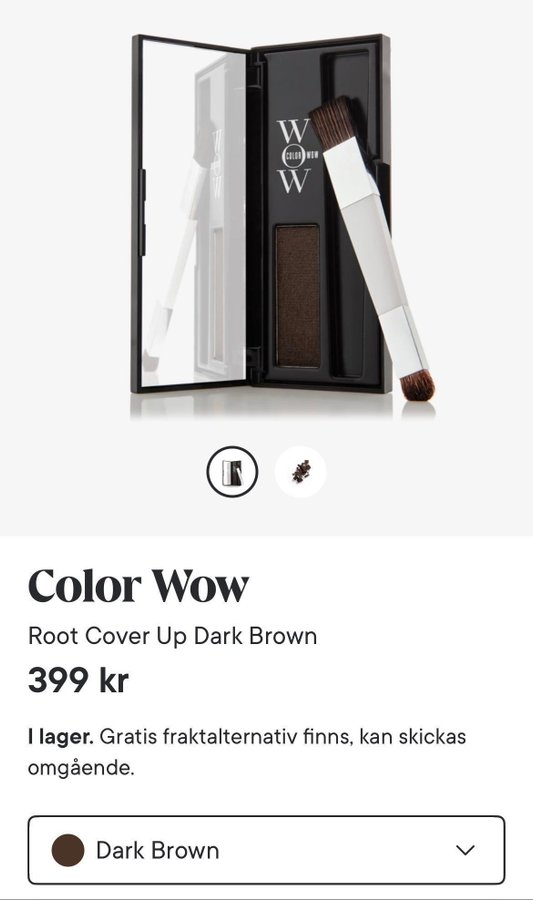The height and width of the screenshot is (900, 533).
Task: Click the kan skickas omgående text
Action: (x=247, y=752)
